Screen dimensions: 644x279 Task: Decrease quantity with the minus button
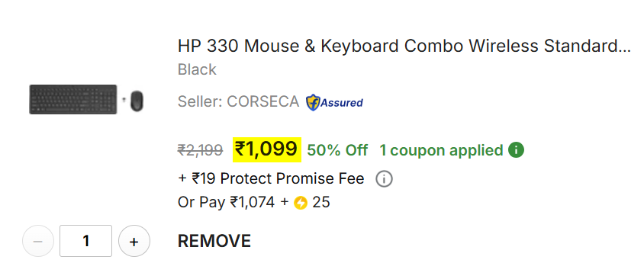pos(38,241)
